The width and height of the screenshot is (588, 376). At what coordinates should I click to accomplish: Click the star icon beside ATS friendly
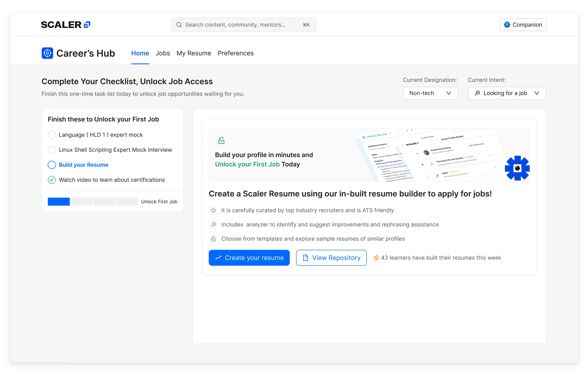click(214, 210)
